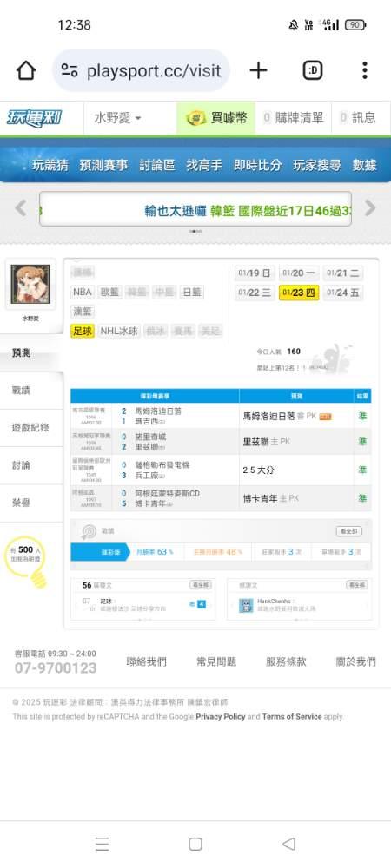The height and width of the screenshot is (868, 391).
Task: Select date 01/23 四
Action: click(299, 293)
